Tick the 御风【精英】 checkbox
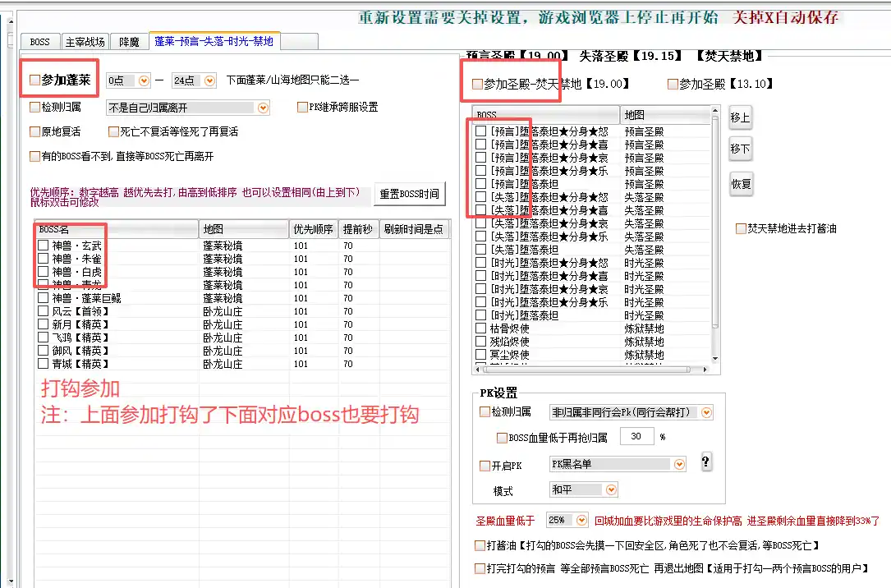891x588 pixels. [44, 351]
